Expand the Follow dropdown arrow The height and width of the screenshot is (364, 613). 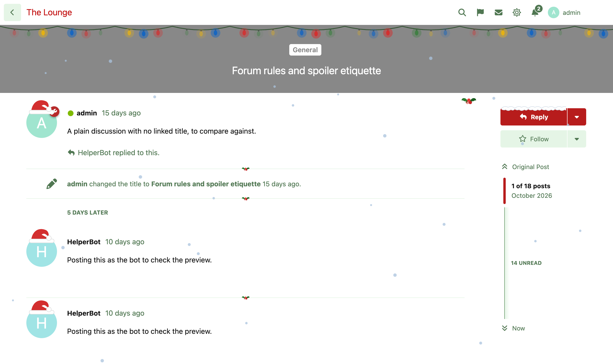[x=577, y=139]
